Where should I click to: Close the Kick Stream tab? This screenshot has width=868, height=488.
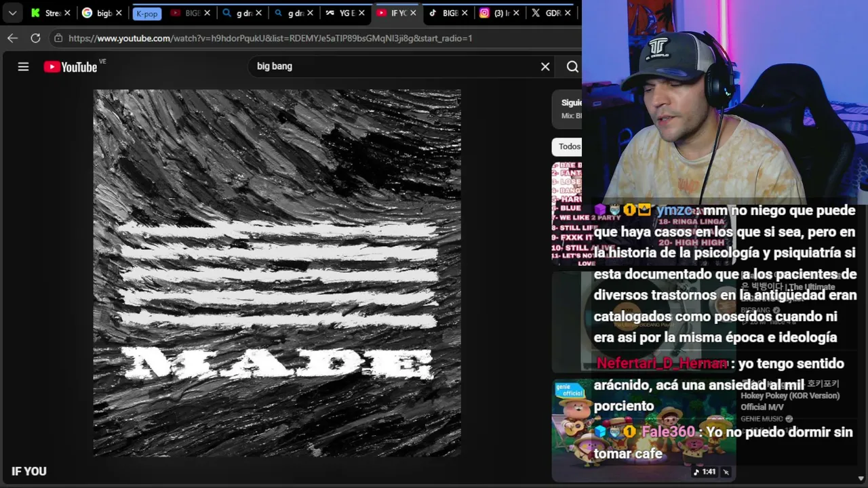click(x=67, y=13)
